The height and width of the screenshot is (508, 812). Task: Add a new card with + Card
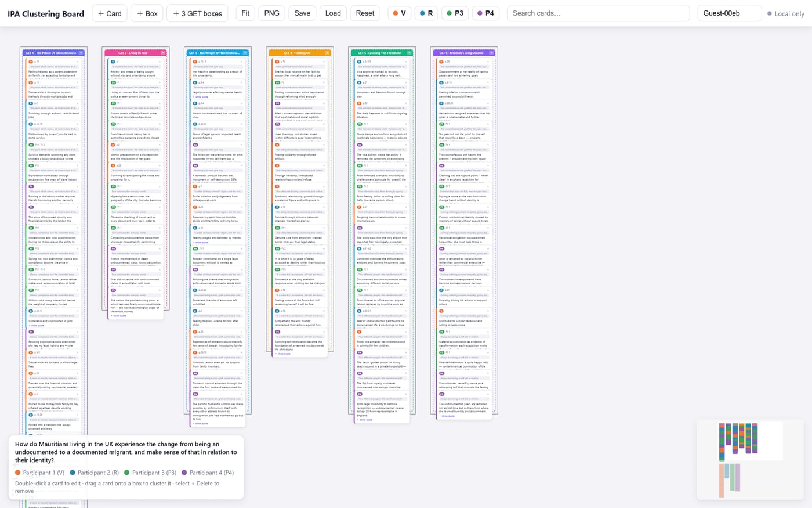(110, 13)
